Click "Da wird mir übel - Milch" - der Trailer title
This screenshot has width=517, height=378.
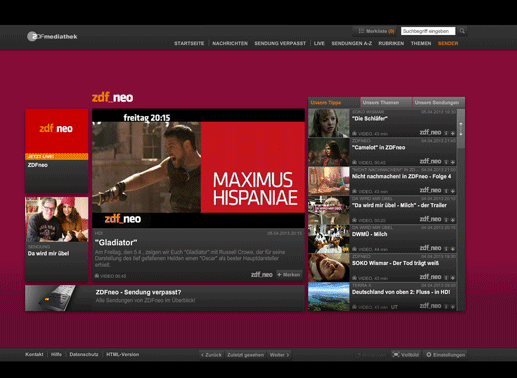[399, 205]
